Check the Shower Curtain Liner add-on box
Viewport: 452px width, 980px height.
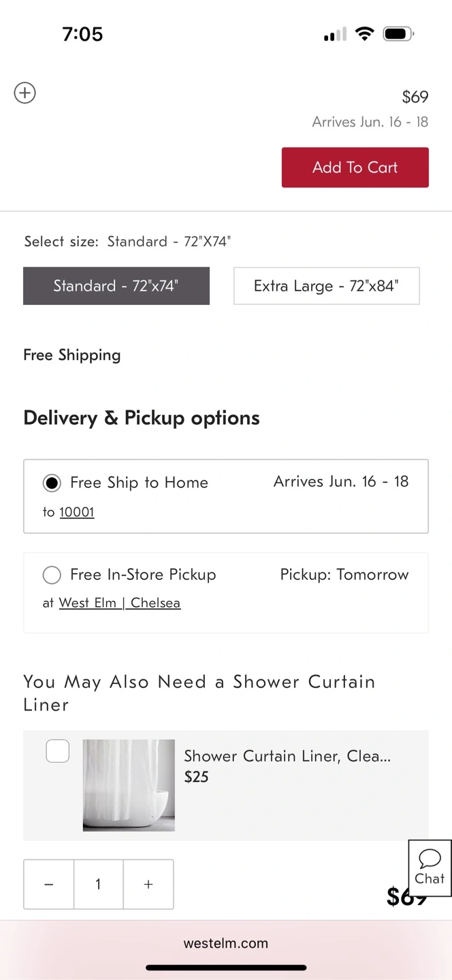57,751
